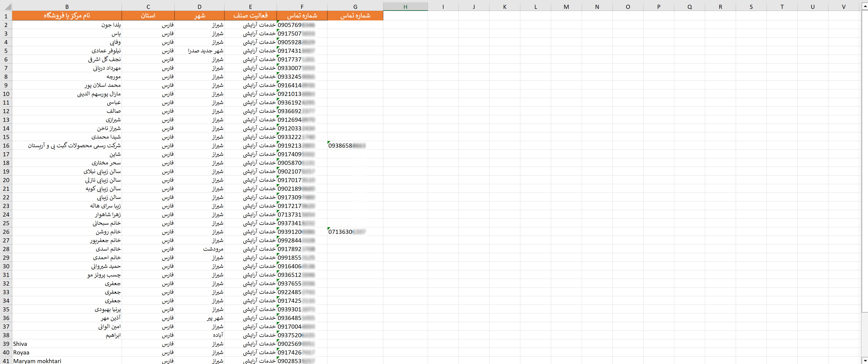The width and height of the screenshot is (868, 364).
Task: Click header cell 'نام مرکز یا فروشگاه'
Action: pyautogui.click(x=67, y=15)
